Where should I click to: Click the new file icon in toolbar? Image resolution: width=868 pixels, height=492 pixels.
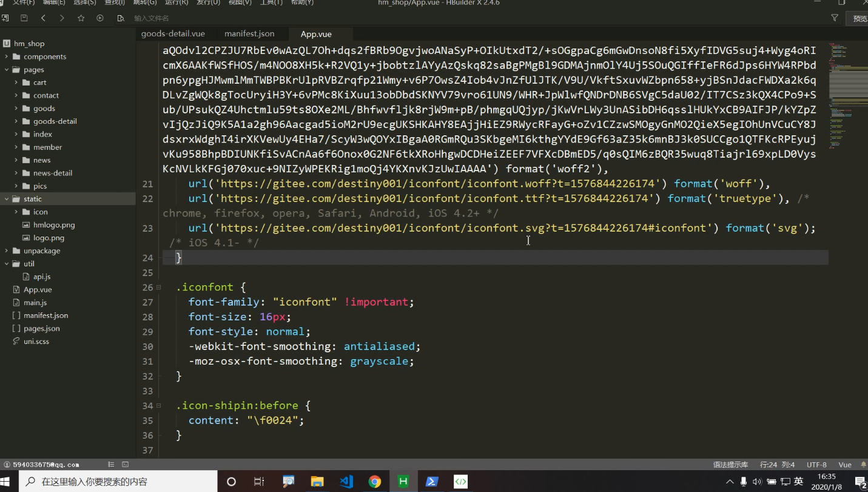click(5, 18)
